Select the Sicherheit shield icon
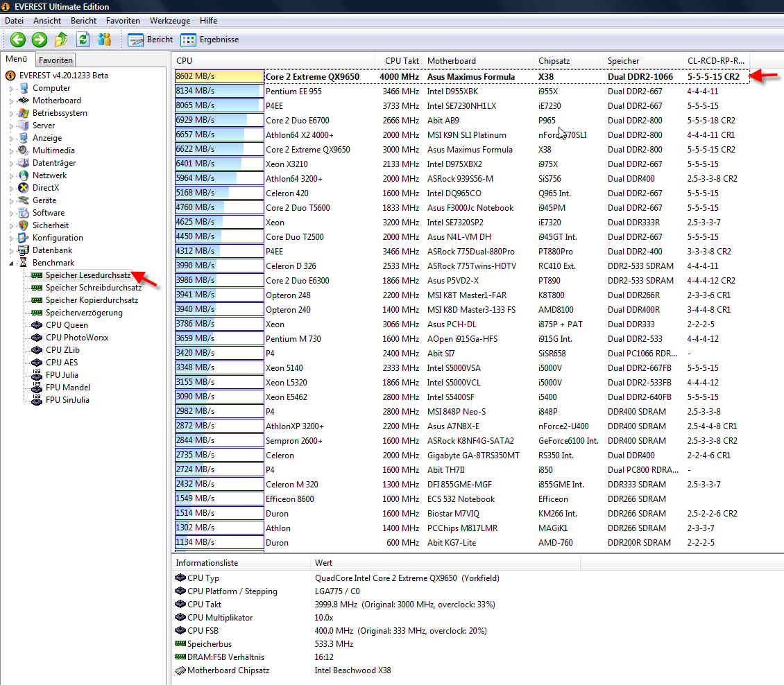Viewport: 784px width, 685px height. [23, 225]
